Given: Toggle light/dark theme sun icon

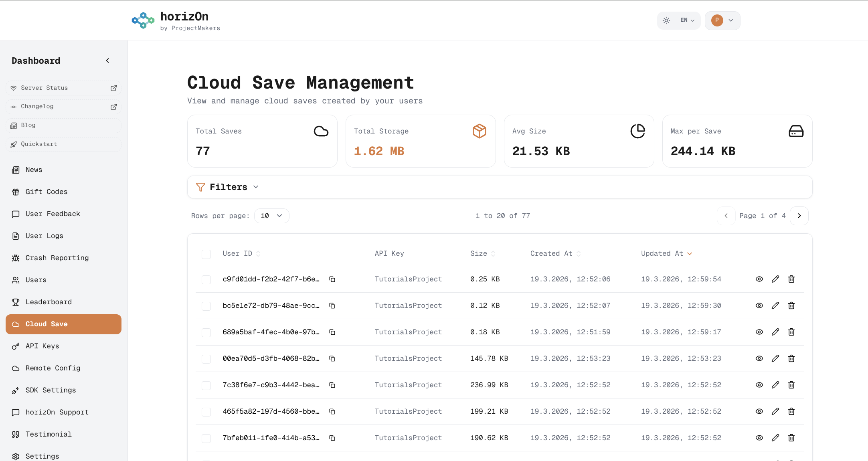Looking at the screenshot, I should tap(666, 20).
